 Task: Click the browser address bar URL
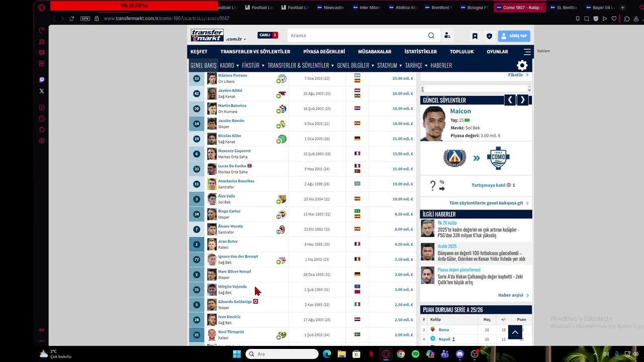[167, 19]
